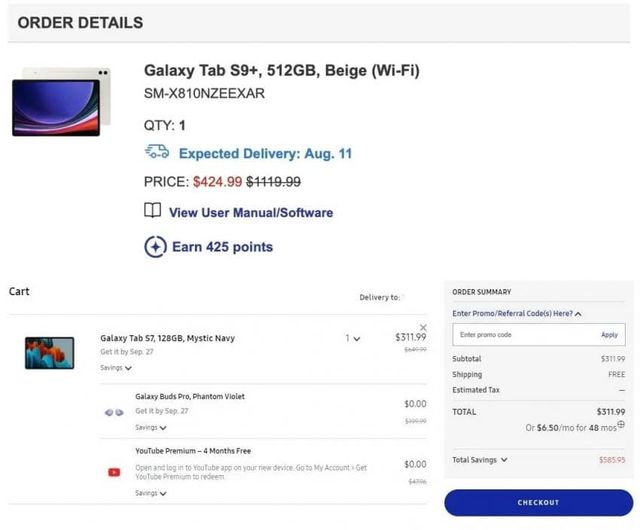The image size is (640, 530).
Task: Click the financing info plus icon
Action: [x=621, y=425]
